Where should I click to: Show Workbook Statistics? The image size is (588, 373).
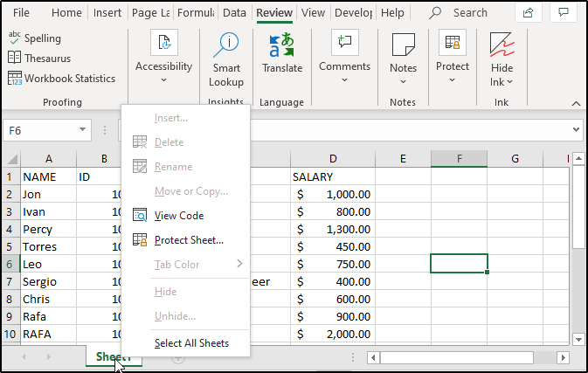click(x=61, y=79)
